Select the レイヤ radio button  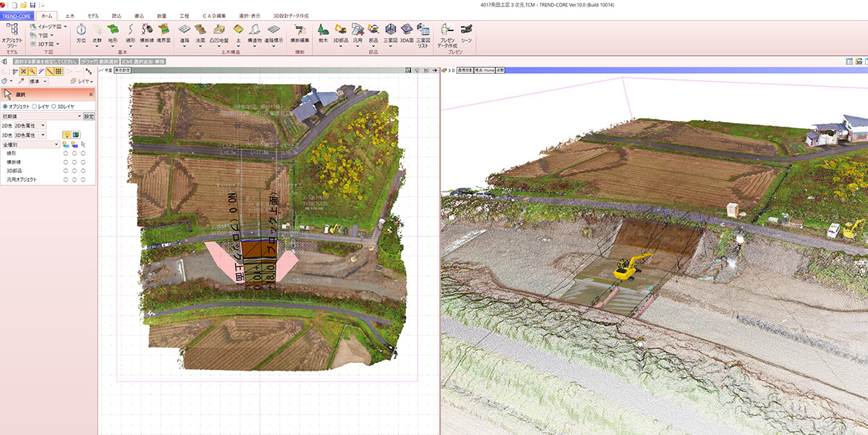(x=33, y=106)
